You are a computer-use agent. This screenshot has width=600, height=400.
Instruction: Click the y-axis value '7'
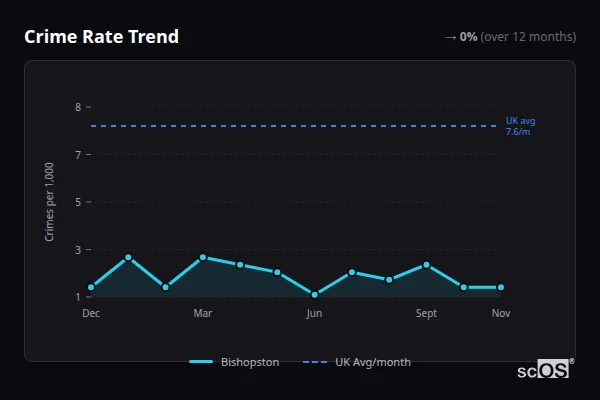[x=78, y=155]
